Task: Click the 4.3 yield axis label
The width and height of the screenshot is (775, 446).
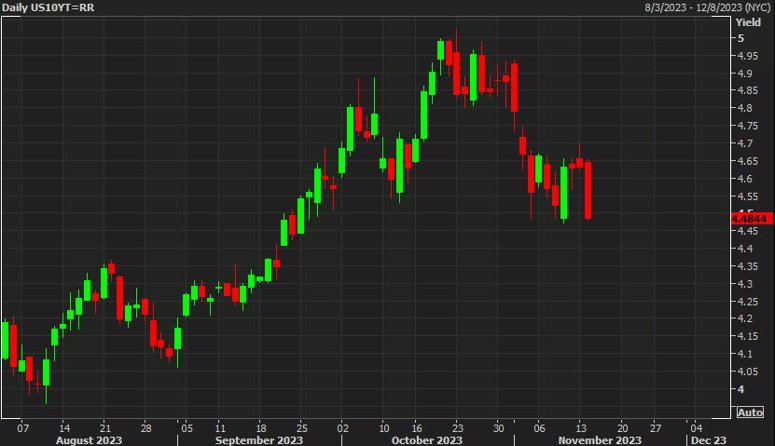Action: click(745, 284)
